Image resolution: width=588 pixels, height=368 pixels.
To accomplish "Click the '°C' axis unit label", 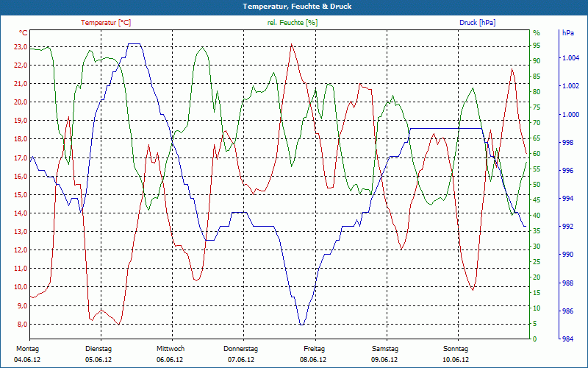I will pyautogui.click(x=23, y=32).
